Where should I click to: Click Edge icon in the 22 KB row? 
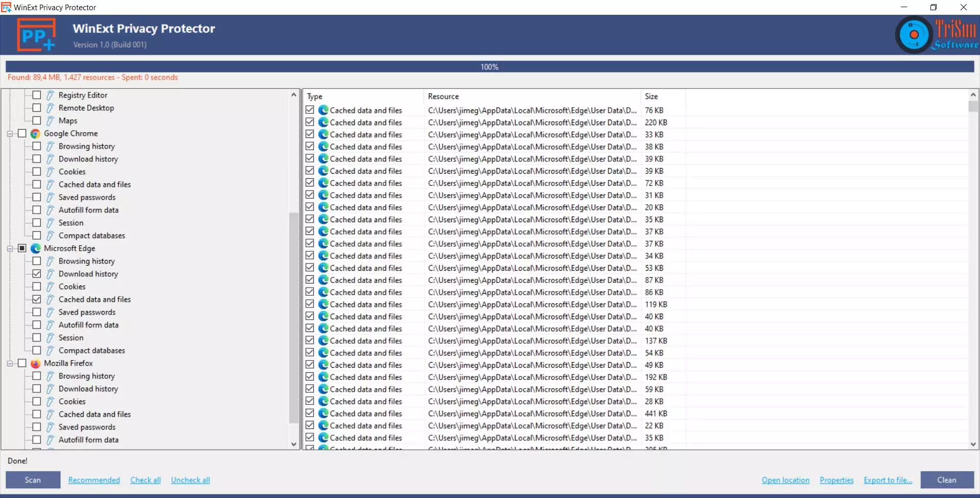point(323,425)
